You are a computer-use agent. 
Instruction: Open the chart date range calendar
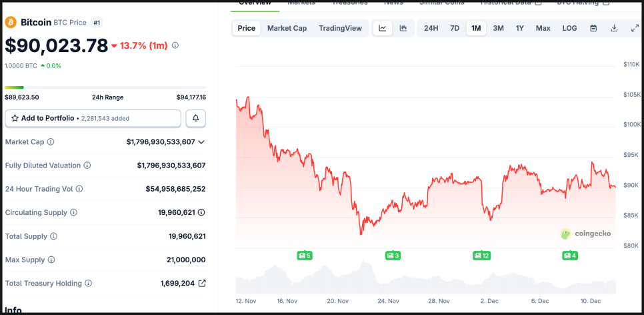tap(593, 28)
